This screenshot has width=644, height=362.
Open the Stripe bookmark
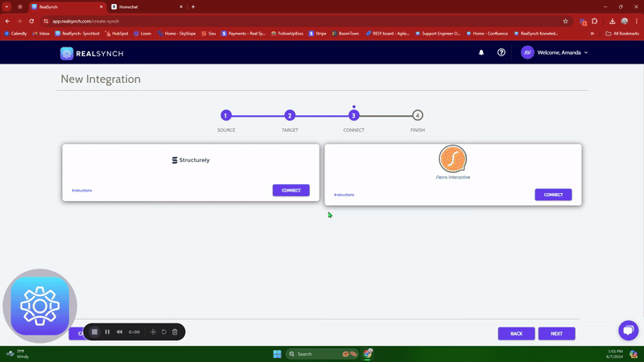coord(317,34)
